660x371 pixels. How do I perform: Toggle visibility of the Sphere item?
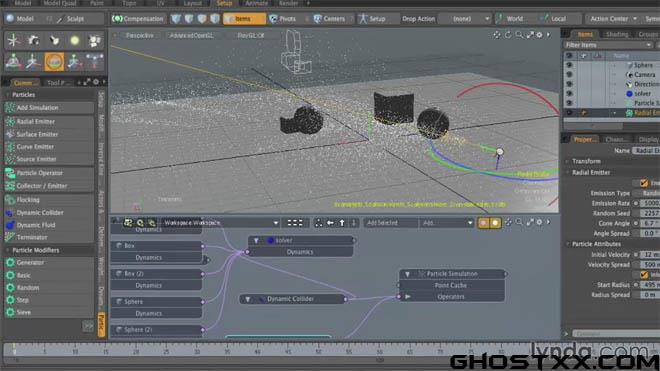(x=569, y=65)
